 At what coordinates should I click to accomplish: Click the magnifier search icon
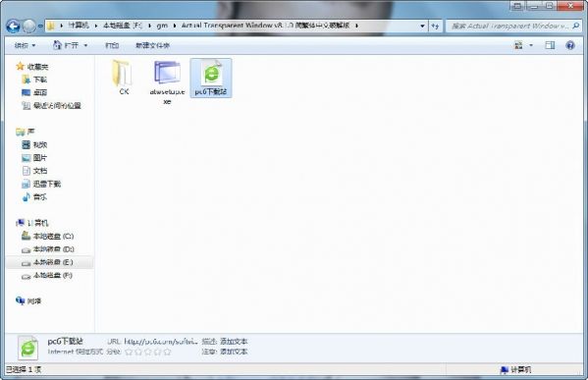tap(576, 26)
